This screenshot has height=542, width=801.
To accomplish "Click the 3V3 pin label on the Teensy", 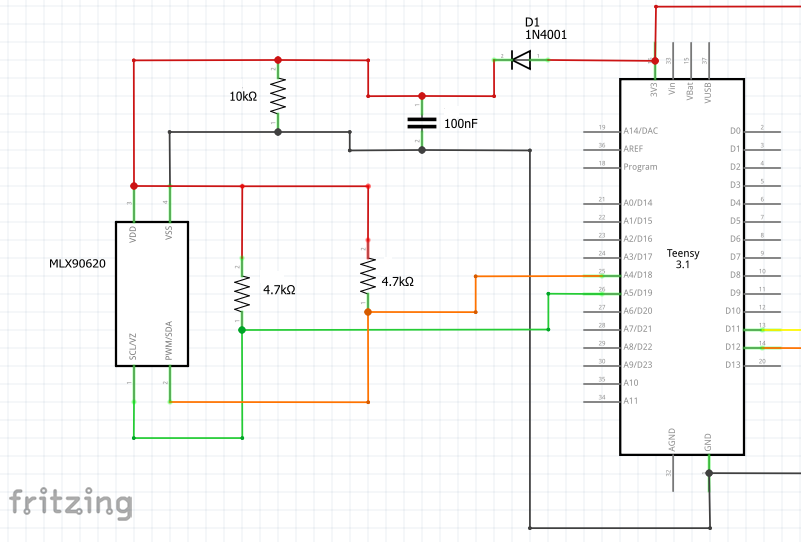I will (x=654, y=90).
